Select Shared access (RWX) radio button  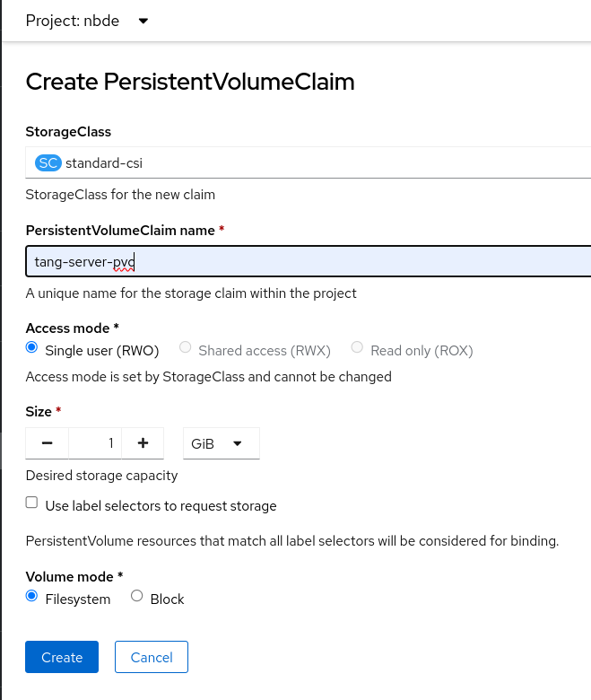tap(186, 348)
